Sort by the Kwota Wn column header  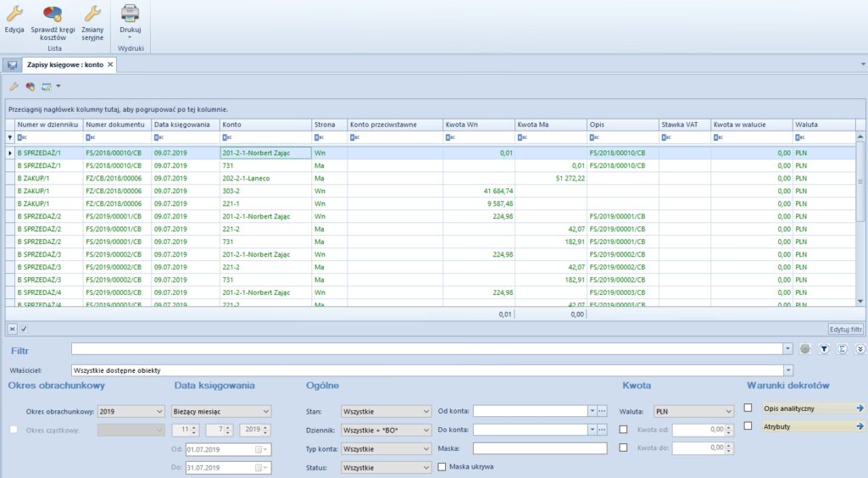pos(478,125)
